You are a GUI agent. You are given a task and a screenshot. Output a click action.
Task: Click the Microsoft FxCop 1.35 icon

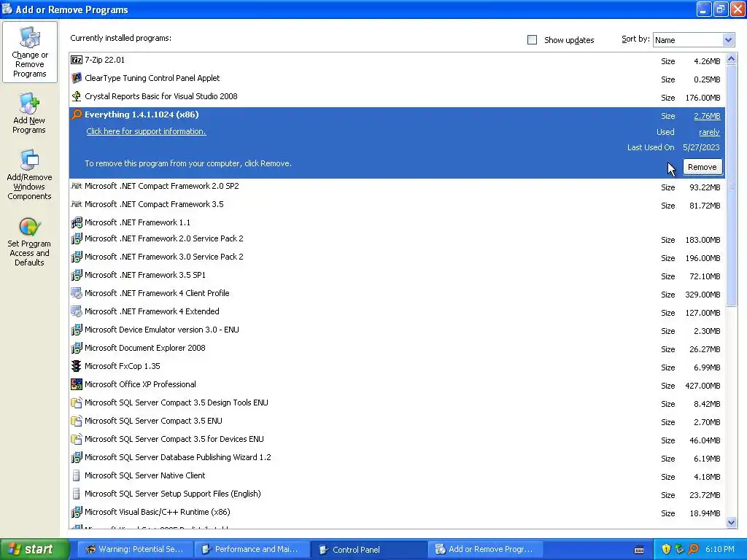pyautogui.click(x=76, y=366)
